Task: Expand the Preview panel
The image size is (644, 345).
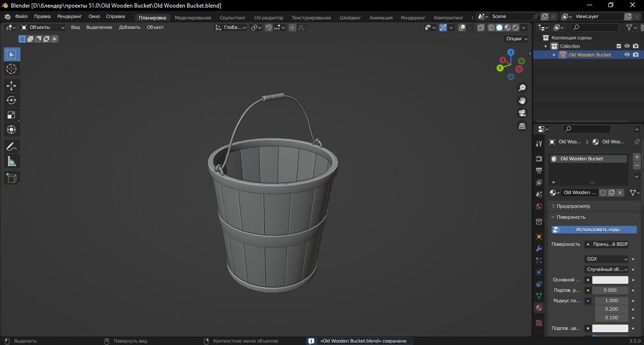Action: [573, 206]
